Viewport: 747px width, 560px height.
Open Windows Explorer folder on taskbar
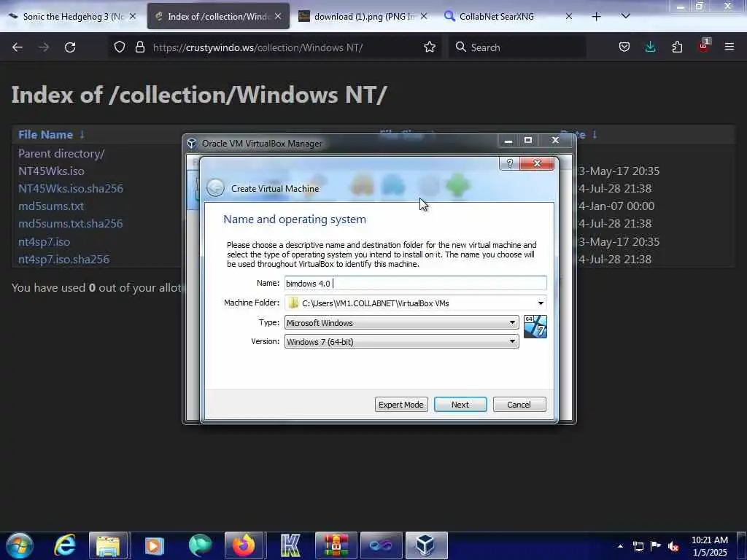click(x=108, y=545)
